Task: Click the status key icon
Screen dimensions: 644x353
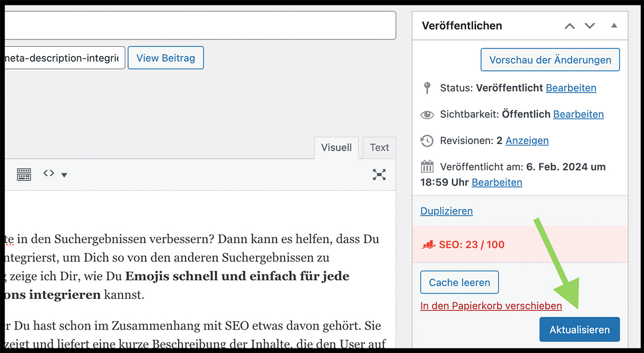Action: coord(427,88)
